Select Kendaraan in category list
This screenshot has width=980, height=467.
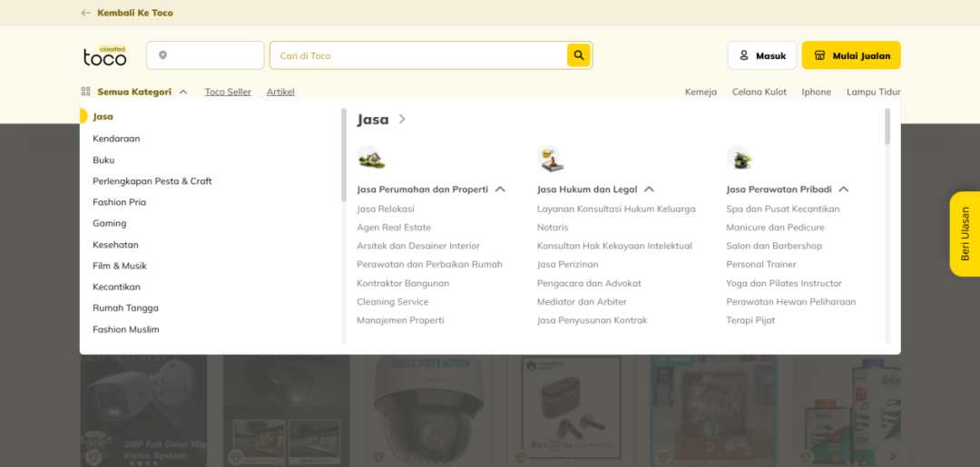(x=116, y=139)
